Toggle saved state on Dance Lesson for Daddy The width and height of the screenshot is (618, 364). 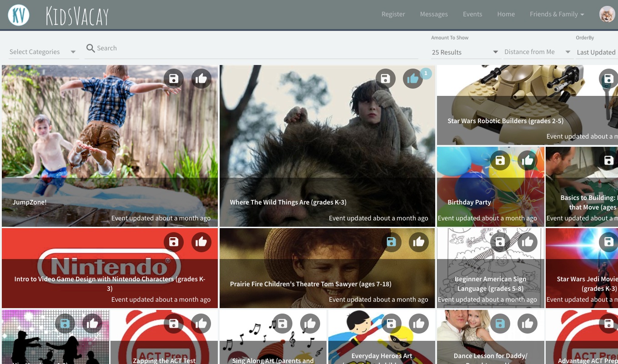500,324
